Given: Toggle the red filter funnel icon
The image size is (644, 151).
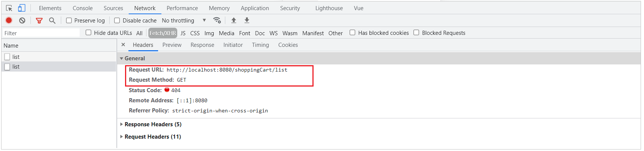Looking at the screenshot, I should tap(39, 20).
